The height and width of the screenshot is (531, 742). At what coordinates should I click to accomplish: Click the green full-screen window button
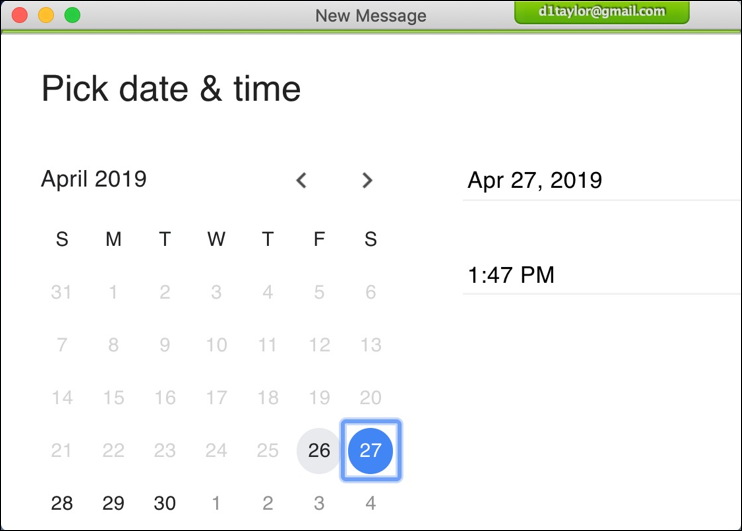click(72, 15)
